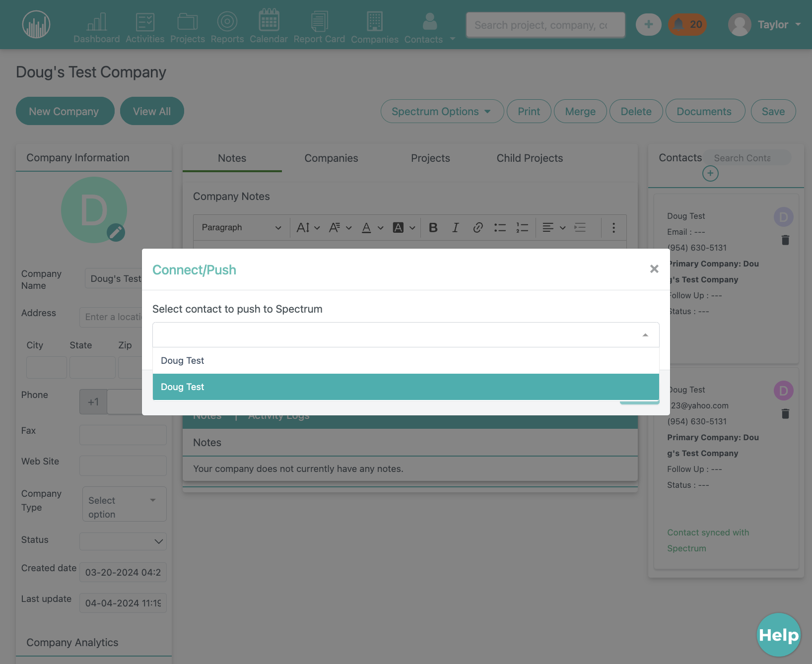The height and width of the screenshot is (664, 812).
Task: Open notifications showing 20
Action: pos(687,24)
